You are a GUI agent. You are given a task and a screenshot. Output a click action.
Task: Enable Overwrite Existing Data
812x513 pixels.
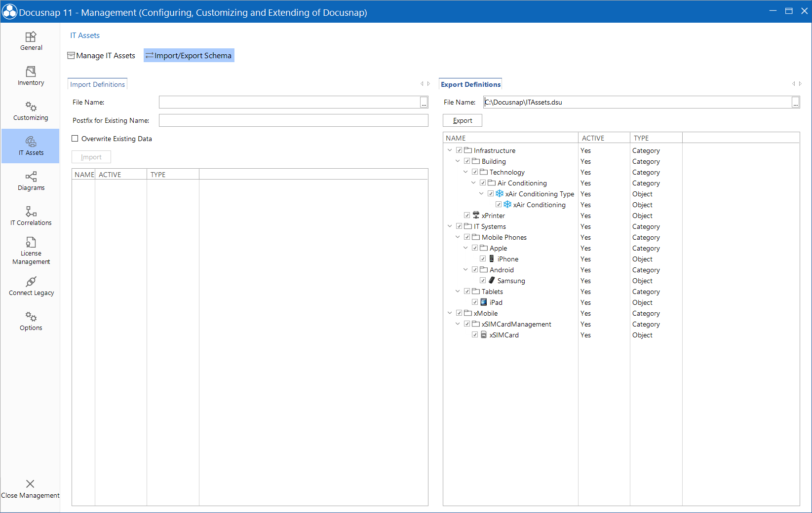click(75, 139)
